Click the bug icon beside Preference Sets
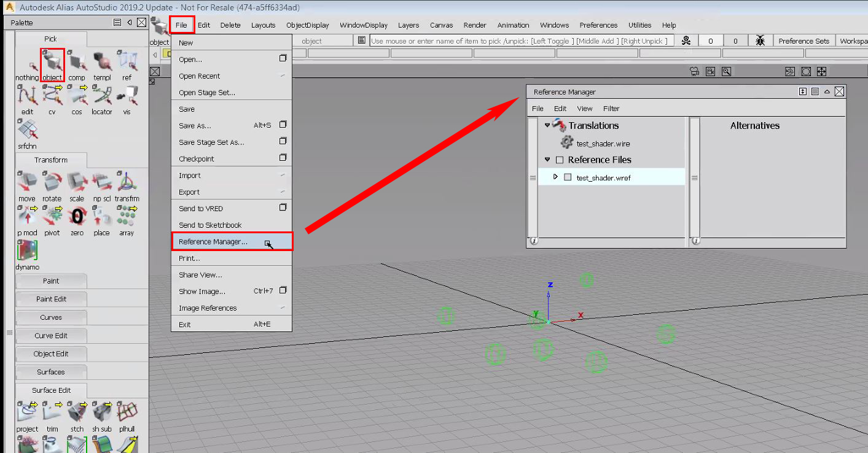Screen dimensions: 868x453 (760, 41)
